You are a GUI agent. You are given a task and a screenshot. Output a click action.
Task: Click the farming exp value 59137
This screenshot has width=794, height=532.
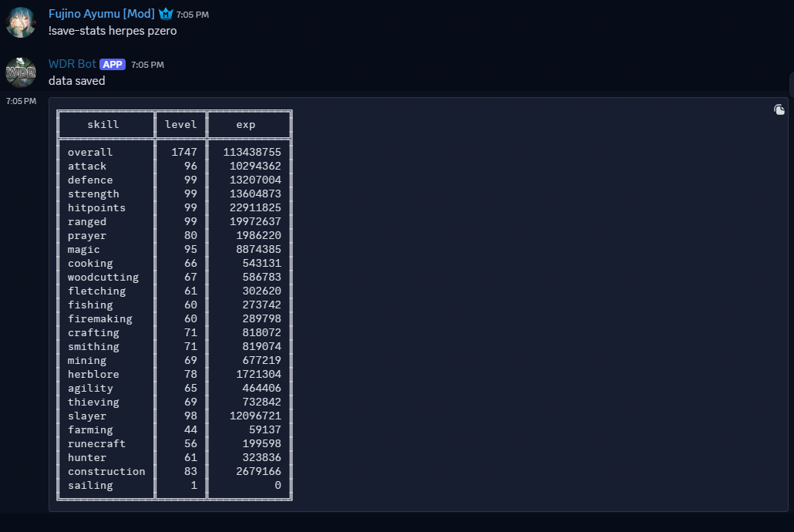click(265, 429)
